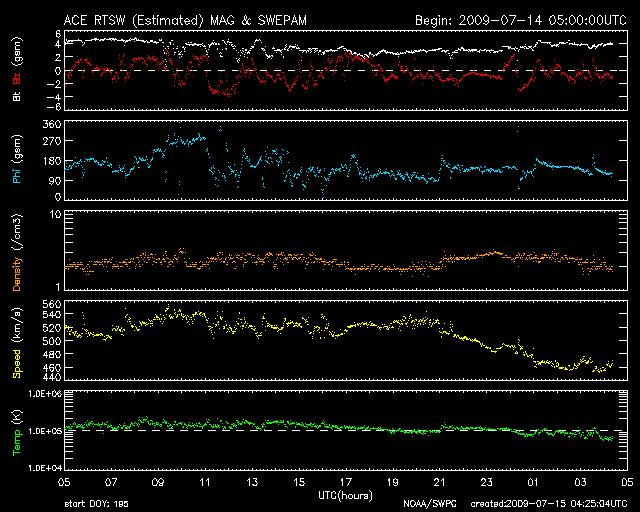This screenshot has width=640, height=512.
Task: Click the yellow "Speed (km/s)" axis label
Action: pos(17,343)
